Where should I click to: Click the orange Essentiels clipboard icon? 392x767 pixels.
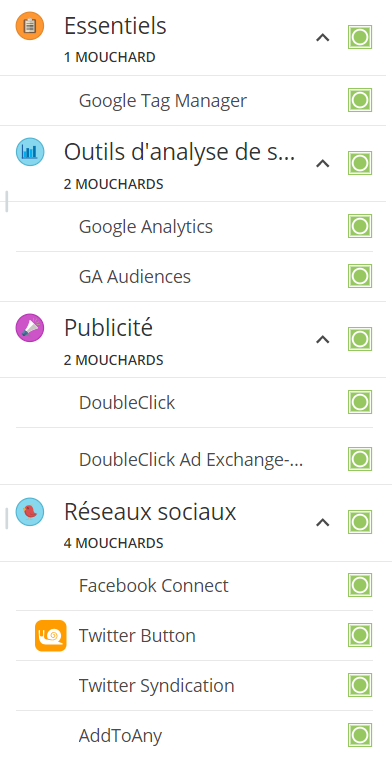pos(30,25)
